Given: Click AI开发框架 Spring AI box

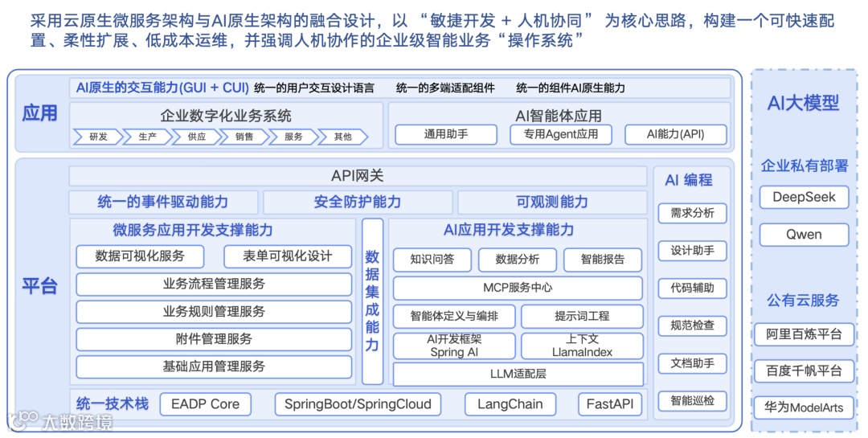Looking at the screenshot, I should (x=454, y=346).
